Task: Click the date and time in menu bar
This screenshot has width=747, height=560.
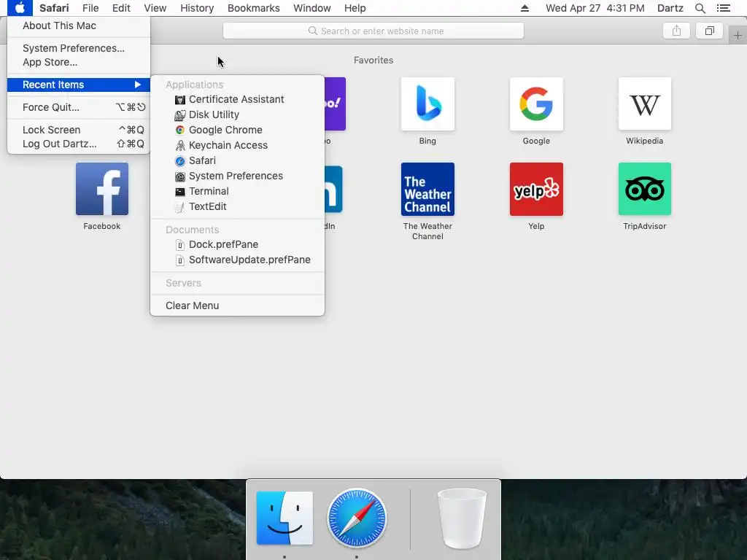Action: 595,8
